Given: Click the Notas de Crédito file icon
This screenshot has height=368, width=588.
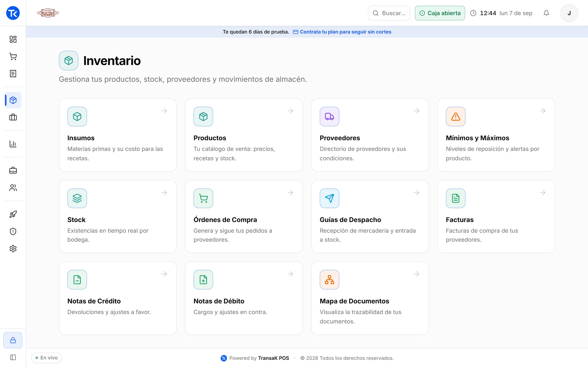Looking at the screenshot, I should (77, 280).
